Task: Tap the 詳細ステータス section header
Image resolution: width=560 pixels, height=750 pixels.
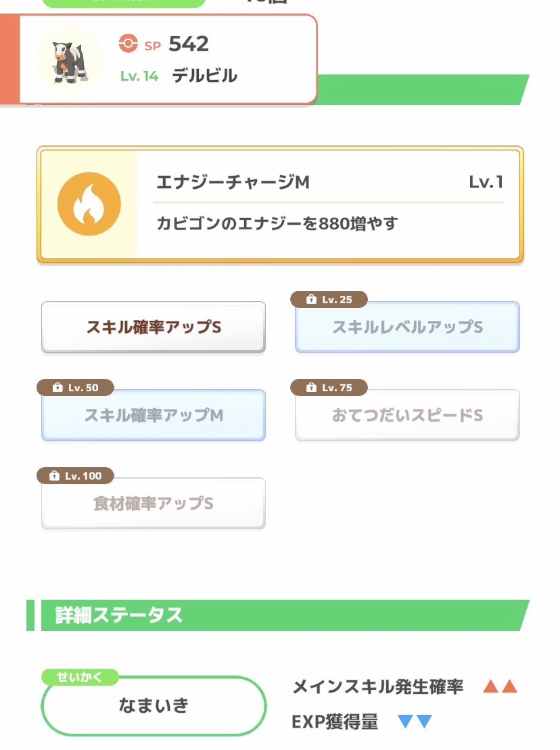Action: pyautogui.click(x=278, y=615)
